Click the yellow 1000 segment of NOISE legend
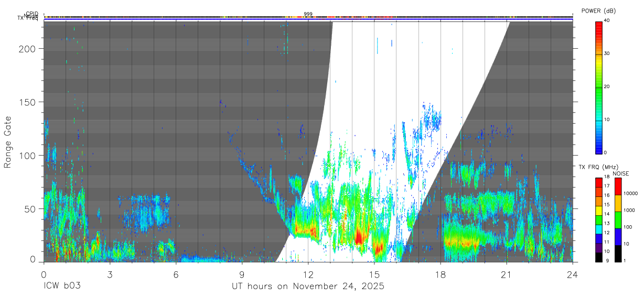 coord(618,203)
